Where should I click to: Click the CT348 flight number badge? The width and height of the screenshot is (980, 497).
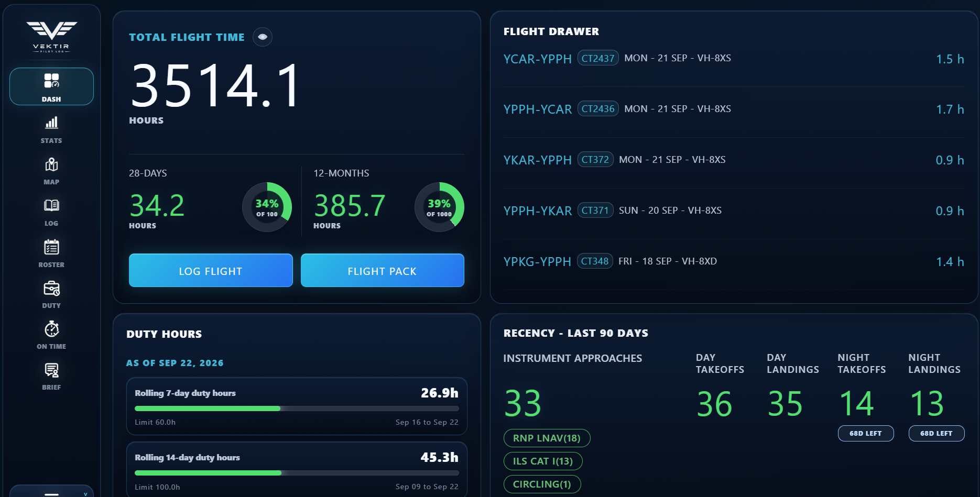click(595, 261)
